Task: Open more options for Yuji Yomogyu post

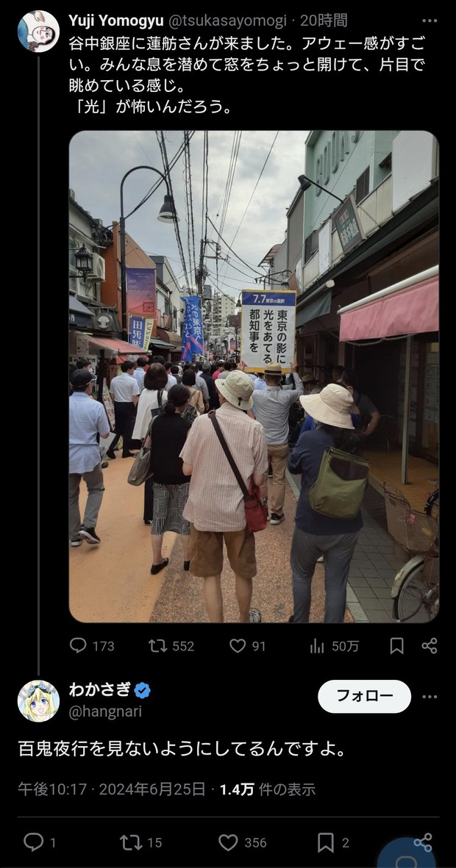Action: (430, 21)
